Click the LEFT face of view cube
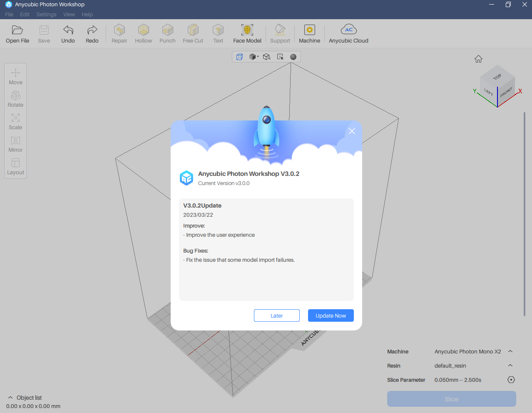Image resolution: width=532 pixels, height=413 pixels. pyautogui.click(x=488, y=92)
